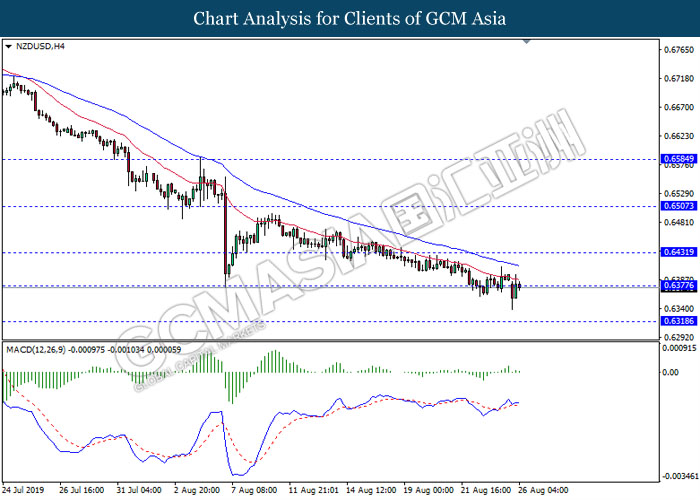Click the 0.63400 price axis value
700x500 pixels.
click(x=679, y=308)
